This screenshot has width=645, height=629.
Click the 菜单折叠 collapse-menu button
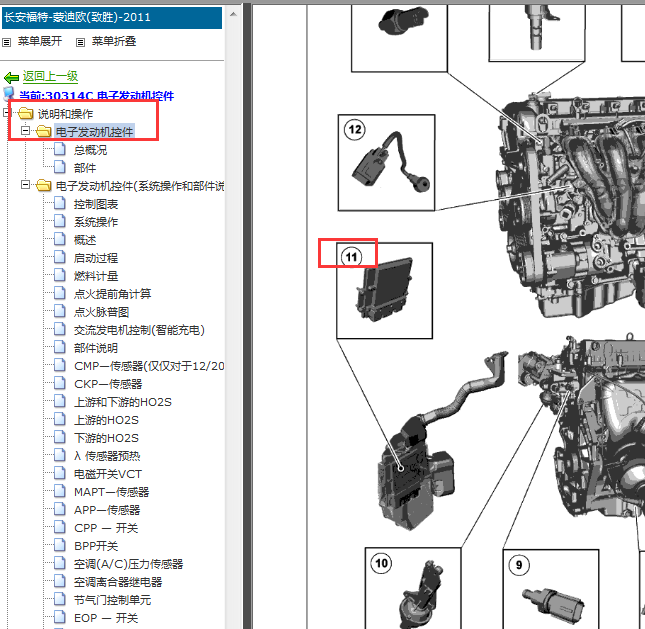pos(114,41)
